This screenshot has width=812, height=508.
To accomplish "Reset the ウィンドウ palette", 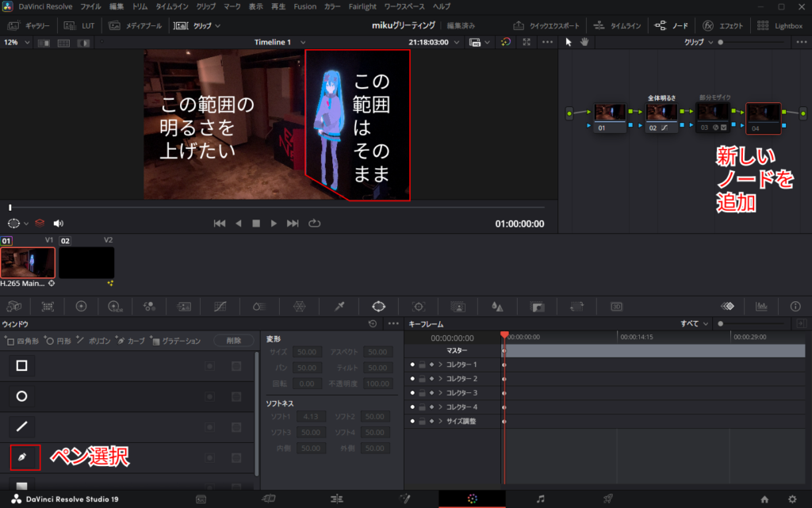I will click(373, 324).
